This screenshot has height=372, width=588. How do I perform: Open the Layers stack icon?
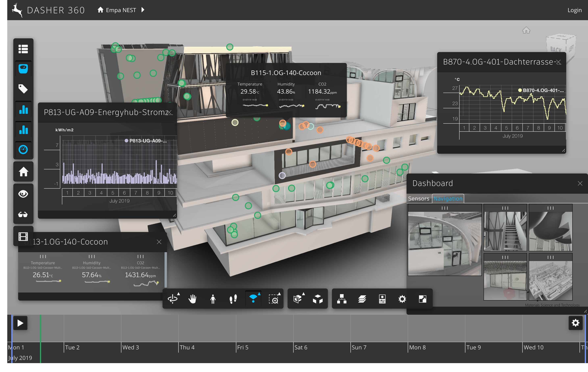362,299
